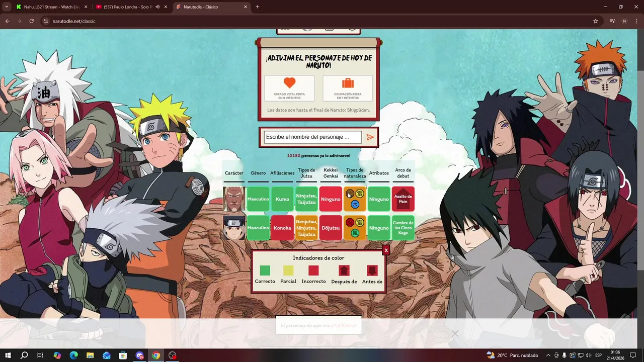This screenshot has width=644, height=362.
Task: Submit guess with the orange arrow button
Action: pos(370,137)
